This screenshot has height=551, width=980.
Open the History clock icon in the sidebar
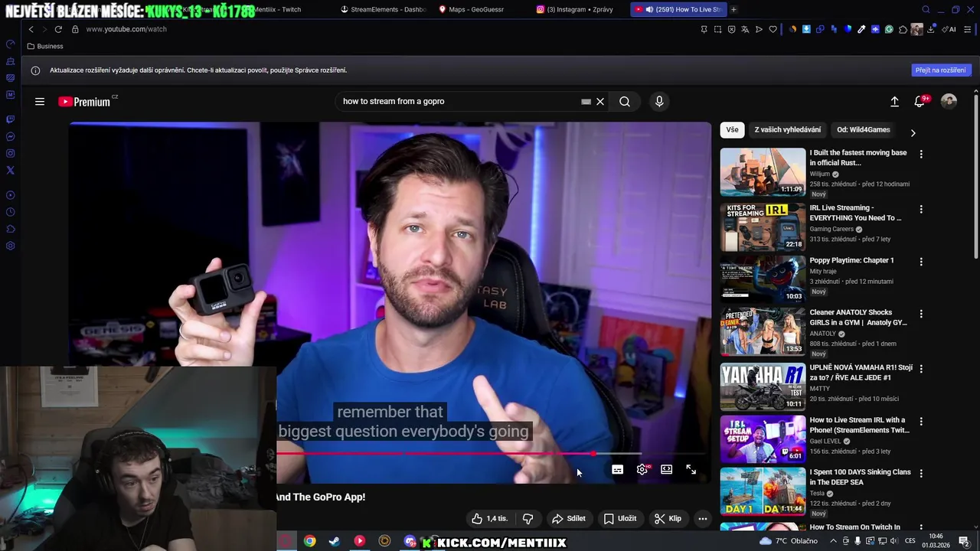(x=11, y=212)
